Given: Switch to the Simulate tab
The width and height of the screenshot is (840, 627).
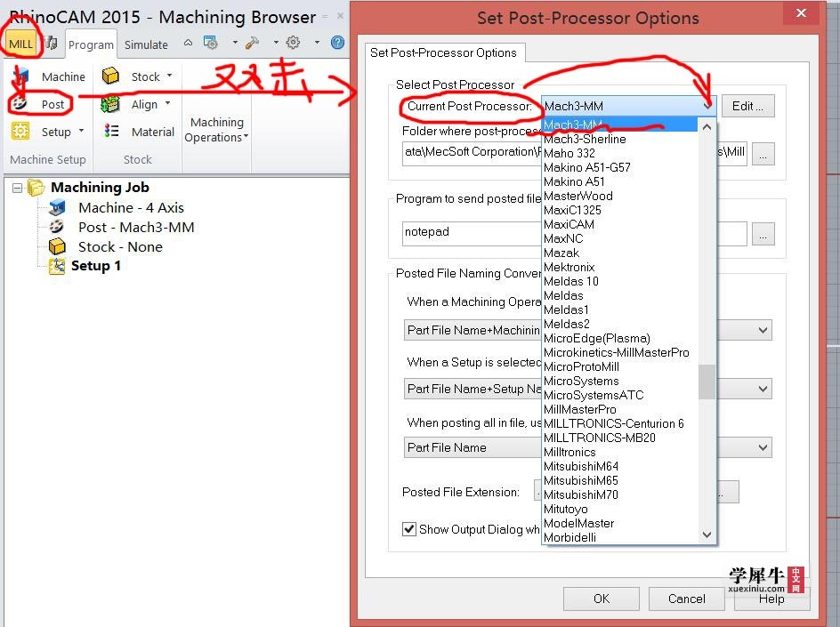Looking at the screenshot, I should (x=146, y=45).
